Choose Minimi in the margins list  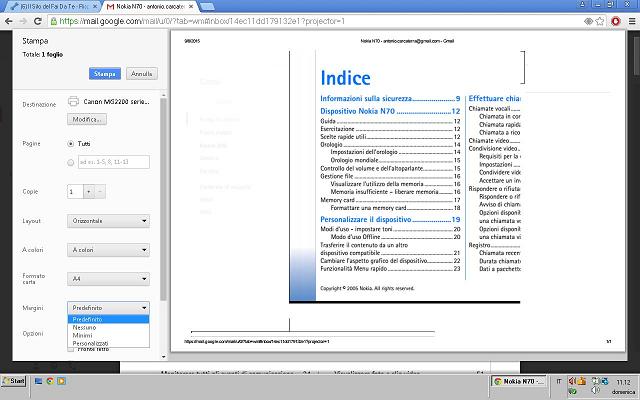(x=83, y=335)
